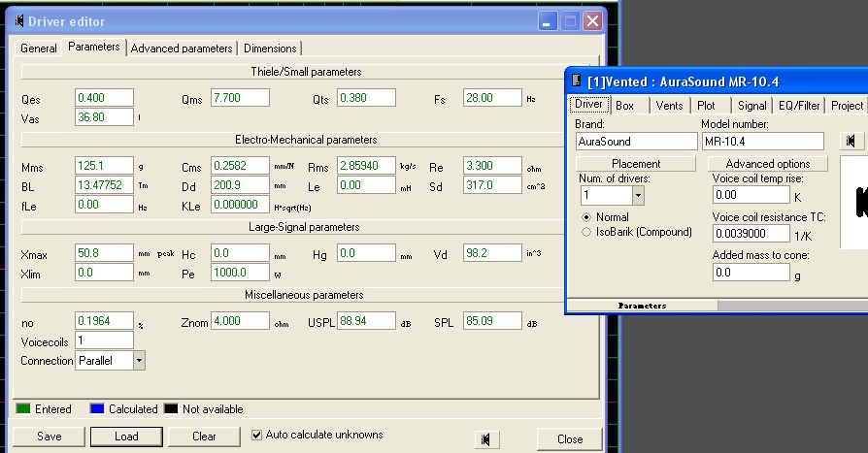Click Model number field MR-10.4

[763, 141]
